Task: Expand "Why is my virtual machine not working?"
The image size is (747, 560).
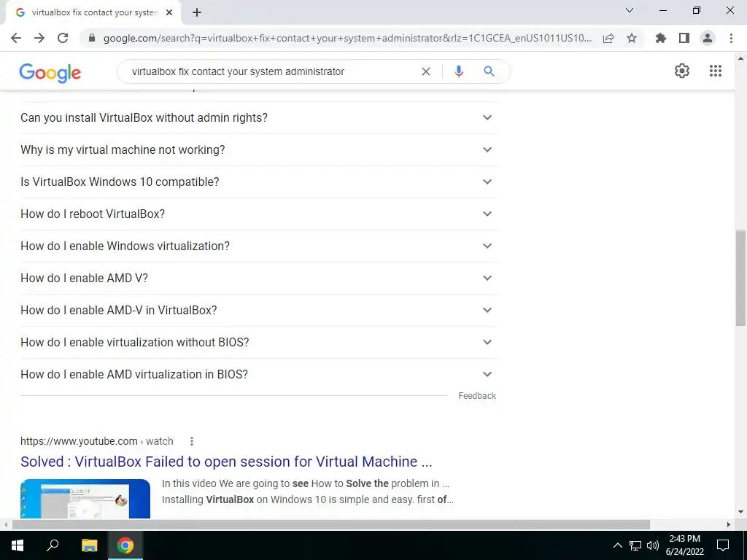Action: 258,150
